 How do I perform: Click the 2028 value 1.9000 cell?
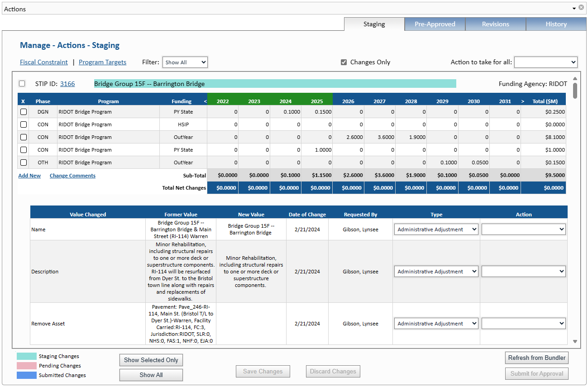point(411,137)
